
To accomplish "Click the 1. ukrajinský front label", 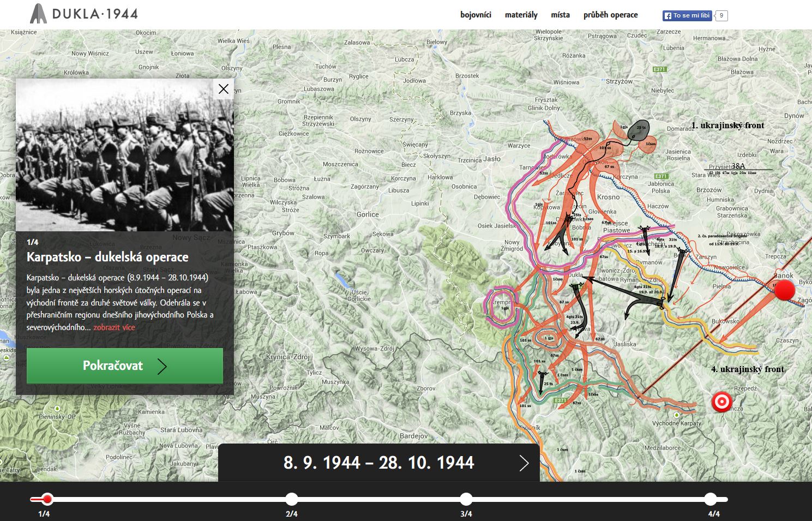I will [727, 125].
